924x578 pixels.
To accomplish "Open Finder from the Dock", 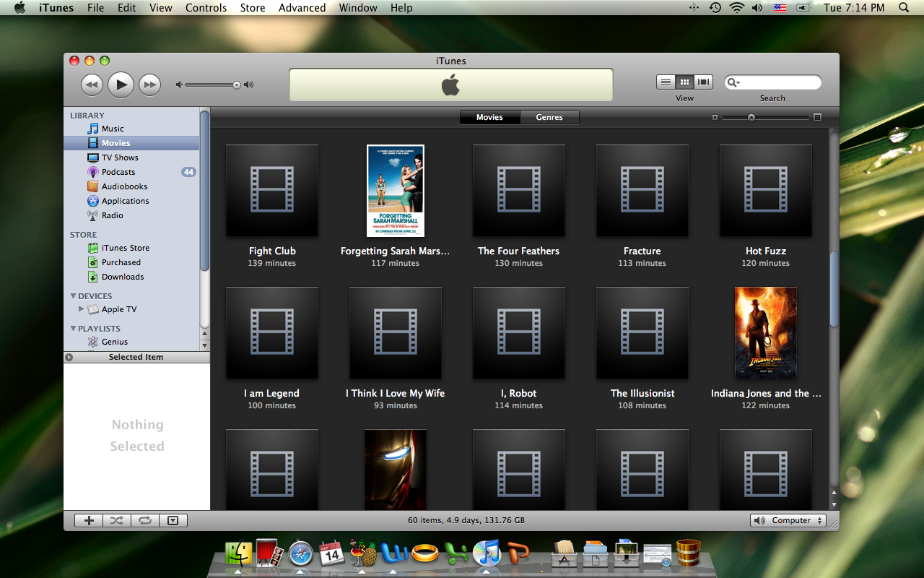I will tap(239, 553).
